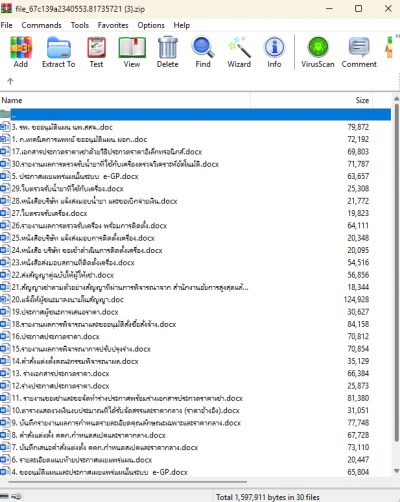Select file number 6 docx

pos(195,460)
